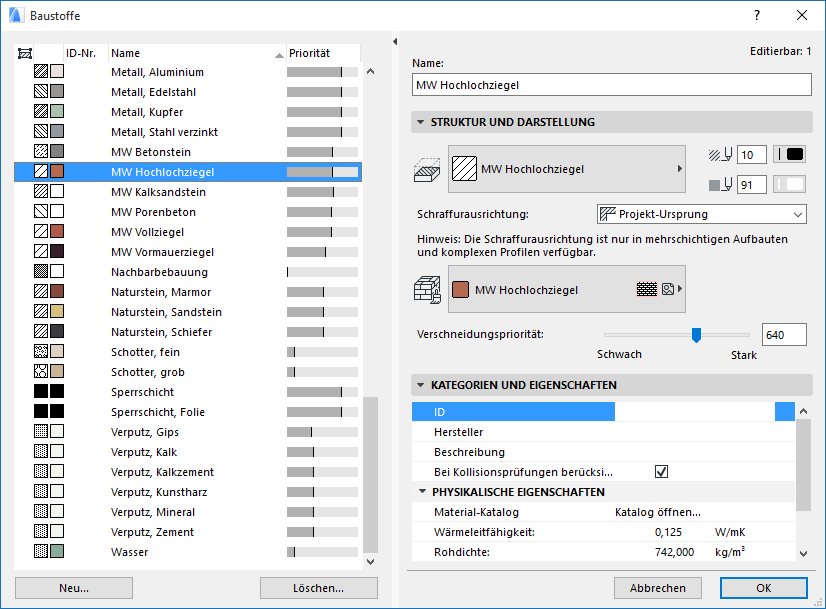Click the background pen number field 91
Screen dimensions: 826x609
click(751, 185)
